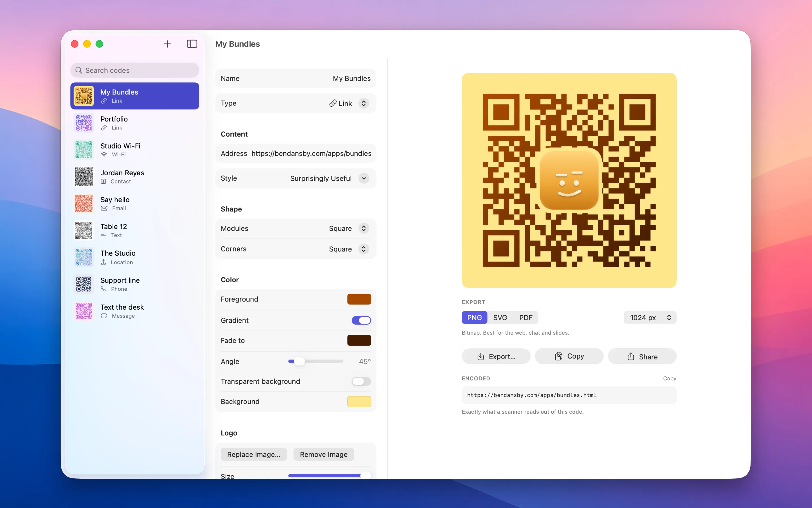The width and height of the screenshot is (812, 508).
Task: Click the message bubble icon under Text the desk
Action: coord(104,316)
